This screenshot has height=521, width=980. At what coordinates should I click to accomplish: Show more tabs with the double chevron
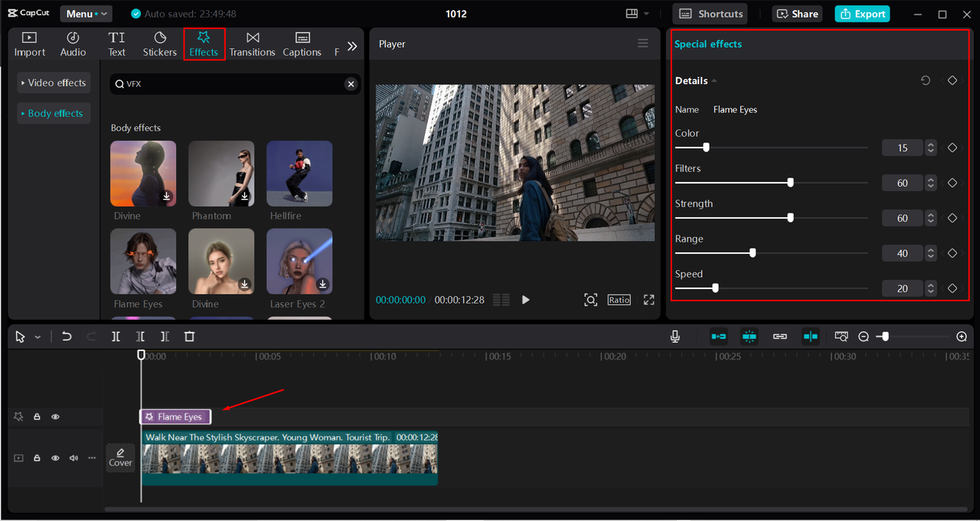coord(351,46)
